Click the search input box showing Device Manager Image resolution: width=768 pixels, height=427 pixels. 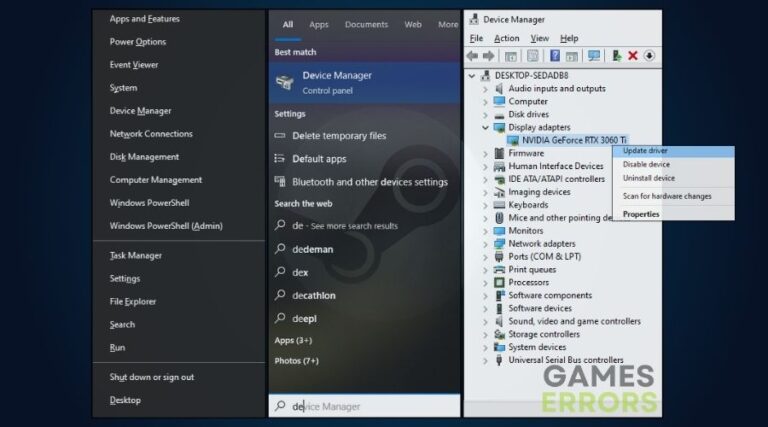click(x=365, y=406)
